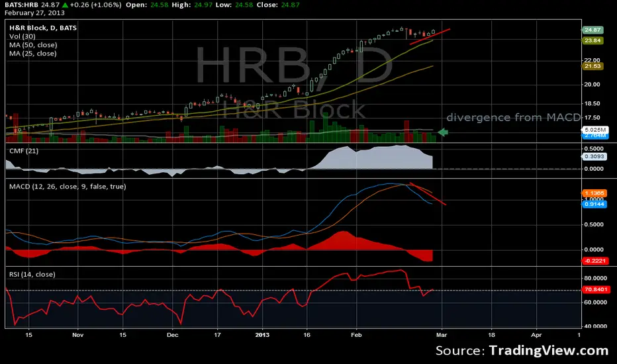Click the 0.5000 MACD scale tick
This screenshot has height=364, width=617.
(594, 224)
